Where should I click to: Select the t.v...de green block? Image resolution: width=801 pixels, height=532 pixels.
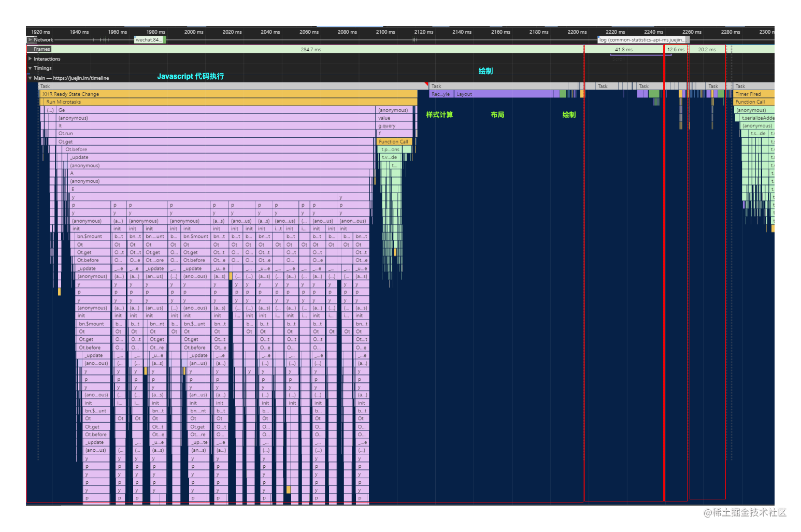[390, 157]
